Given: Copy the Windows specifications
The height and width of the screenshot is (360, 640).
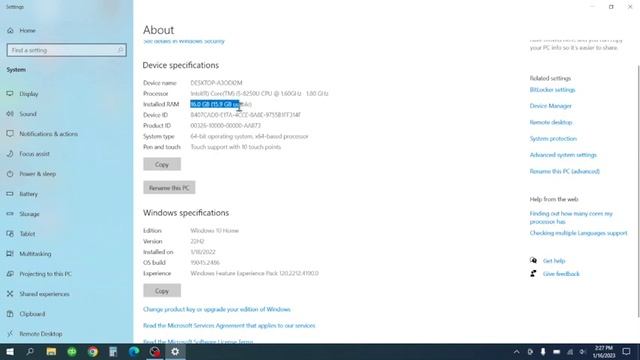Looking at the screenshot, I should click(x=162, y=291).
